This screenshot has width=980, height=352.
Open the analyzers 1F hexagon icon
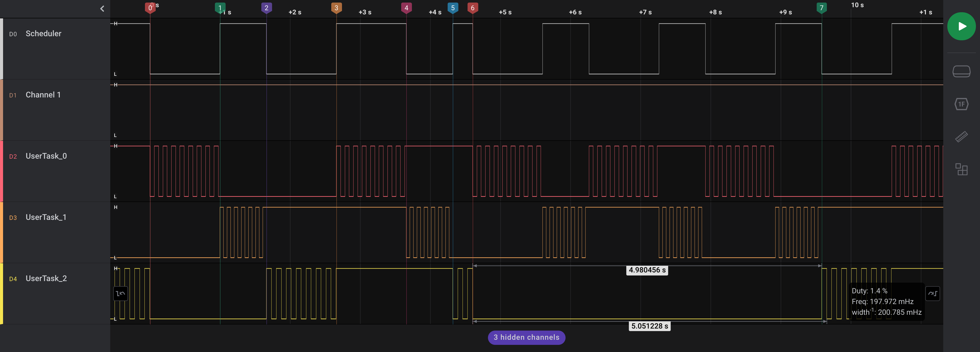tap(961, 104)
